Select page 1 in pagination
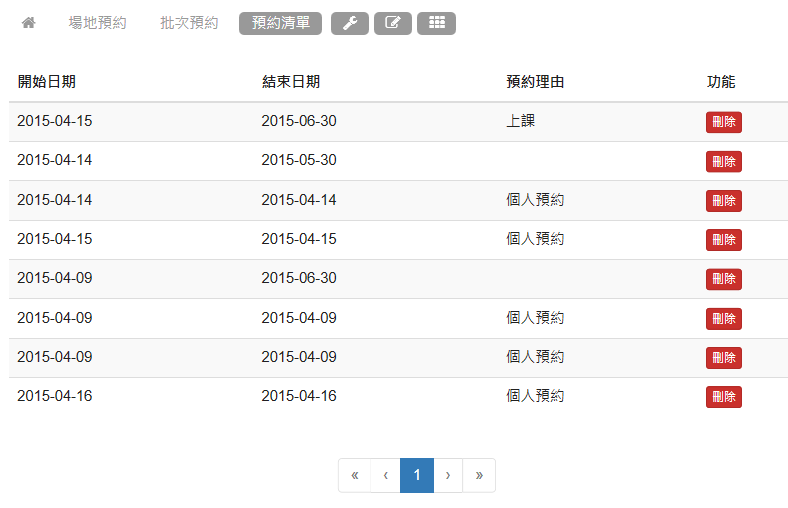This screenshot has height=508, width=788. click(x=417, y=476)
